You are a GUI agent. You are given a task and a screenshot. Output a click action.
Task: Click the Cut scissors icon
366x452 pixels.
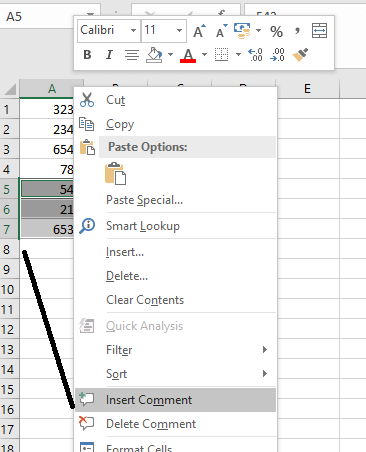coord(87,100)
